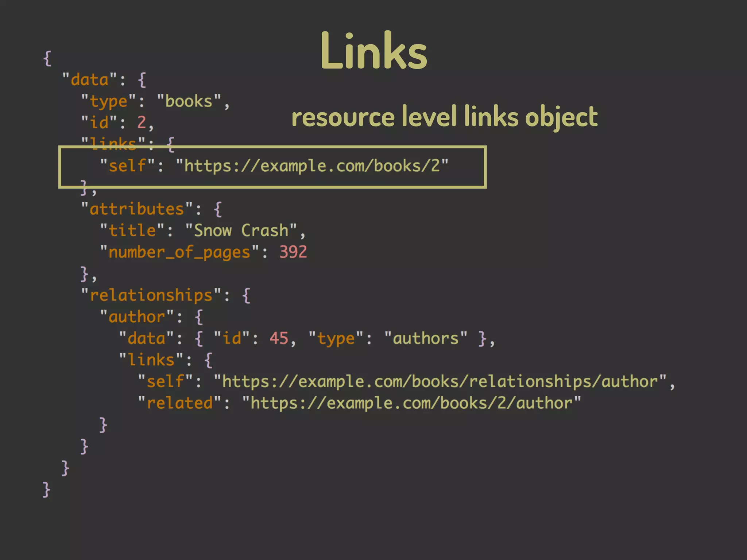Click the "type" key inside author data object
The height and width of the screenshot is (560, 747).
point(336,339)
